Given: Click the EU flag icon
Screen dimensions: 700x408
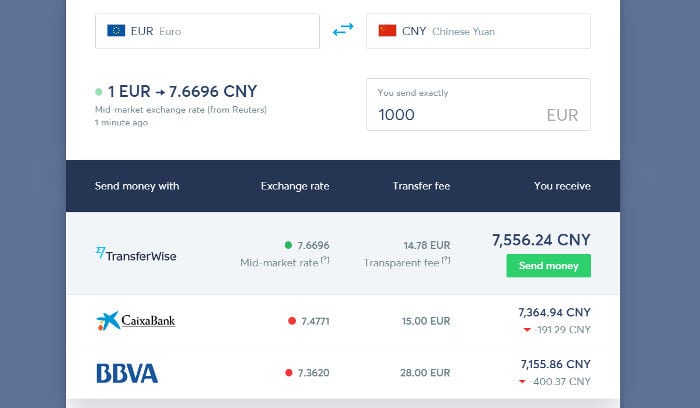Looking at the screenshot, I should click(116, 30).
